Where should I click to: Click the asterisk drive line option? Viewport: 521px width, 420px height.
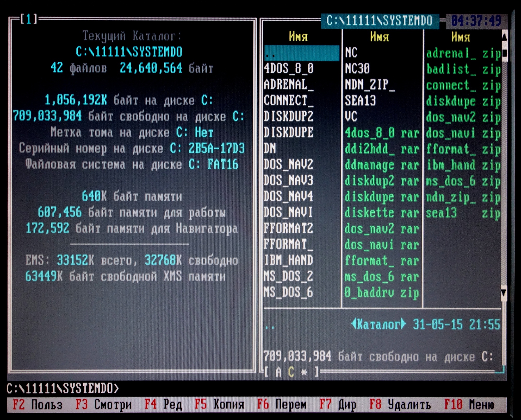pos(304,372)
